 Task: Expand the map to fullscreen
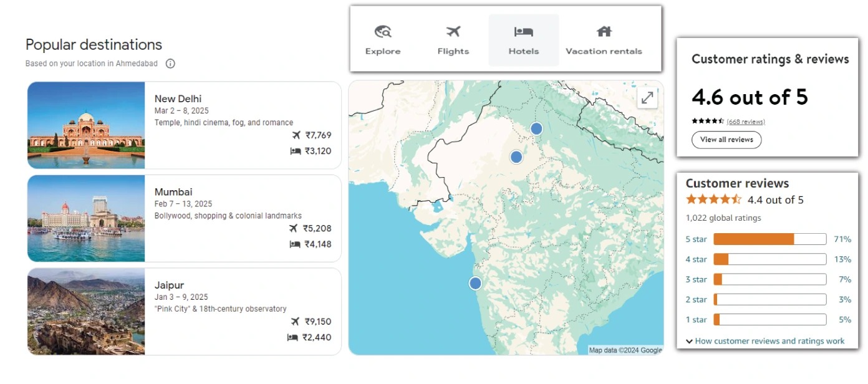tap(647, 98)
